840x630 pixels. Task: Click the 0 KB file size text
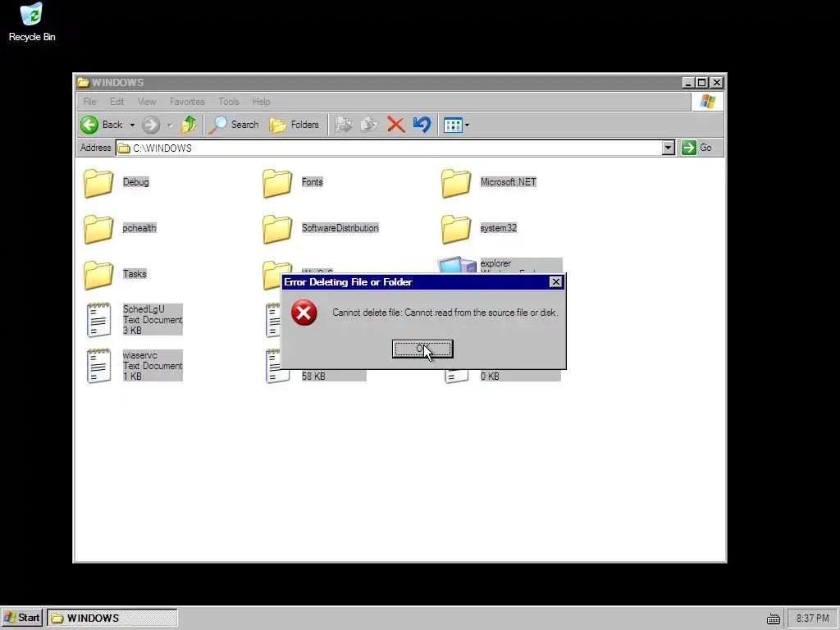click(490, 377)
